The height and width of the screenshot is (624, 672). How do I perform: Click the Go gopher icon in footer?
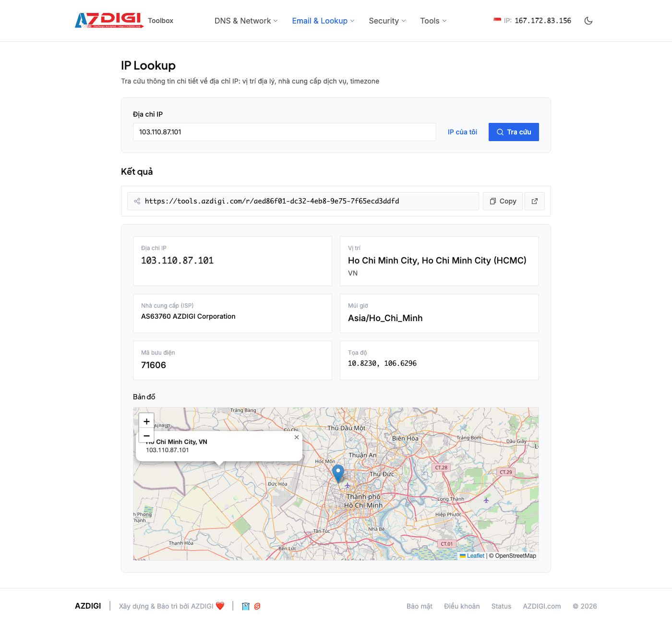[245, 606]
